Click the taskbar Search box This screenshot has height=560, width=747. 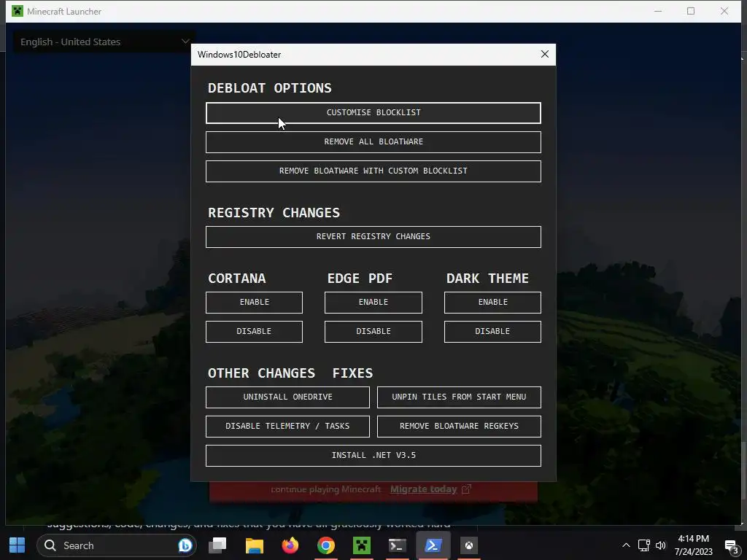116,545
